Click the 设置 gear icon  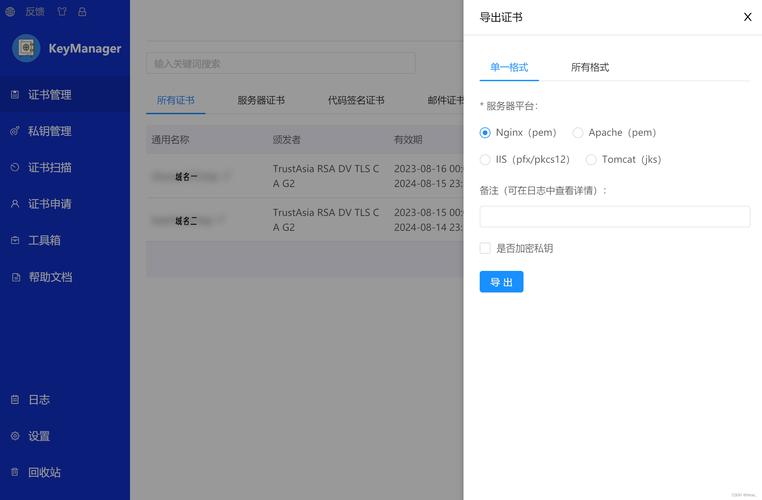tap(15, 436)
